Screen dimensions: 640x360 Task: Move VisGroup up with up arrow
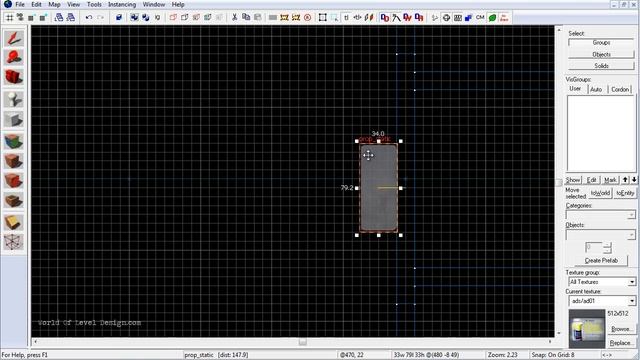tap(625, 180)
